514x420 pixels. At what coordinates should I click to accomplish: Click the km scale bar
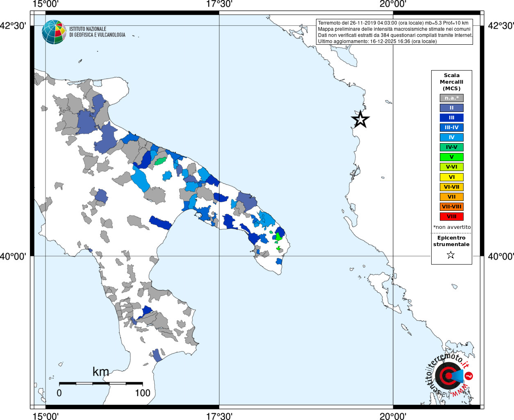point(101,383)
